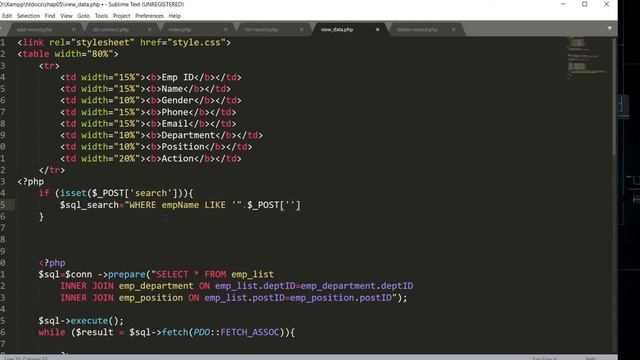This screenshot has width=640, height=360.
Task: Switch to the list-record.php tab
Action: point(261,29)
